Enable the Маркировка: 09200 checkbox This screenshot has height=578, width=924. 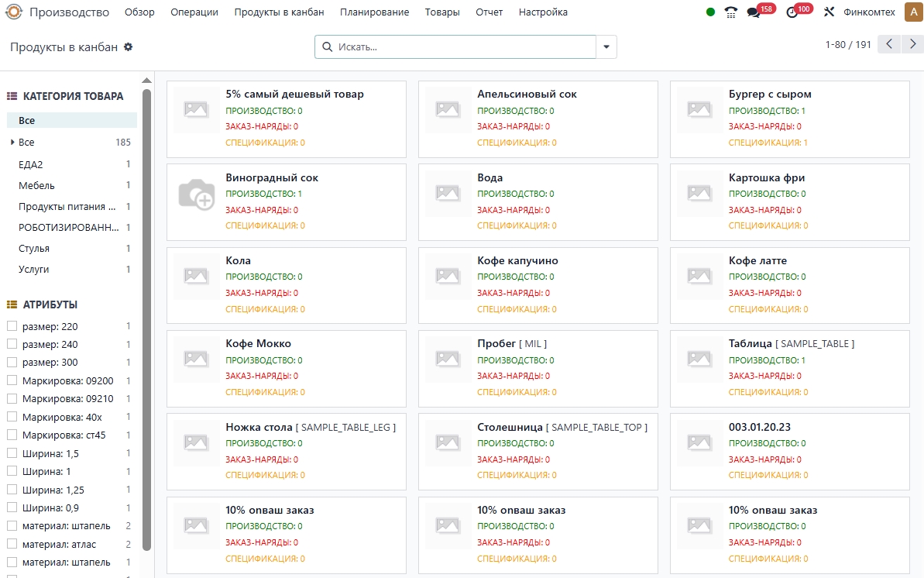pyautogui.click(x=12, y=380)
